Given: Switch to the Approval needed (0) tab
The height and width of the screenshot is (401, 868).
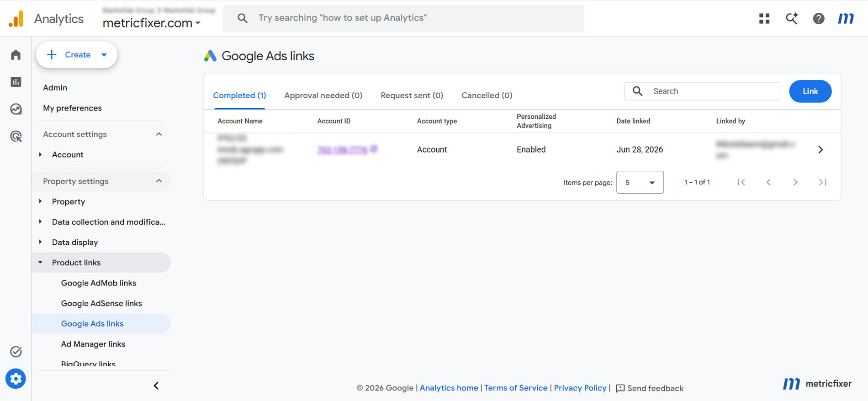Looking at the screenshot, I should [x=323, y=95].
